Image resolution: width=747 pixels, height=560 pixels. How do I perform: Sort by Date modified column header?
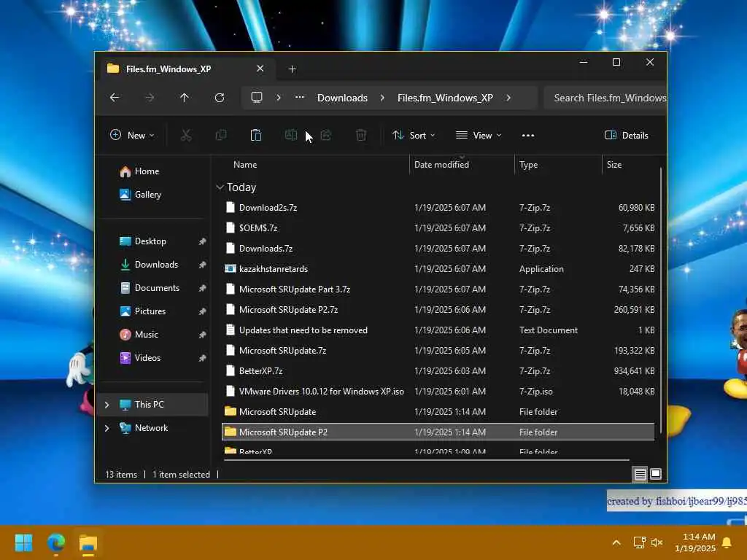coord(441,165)
